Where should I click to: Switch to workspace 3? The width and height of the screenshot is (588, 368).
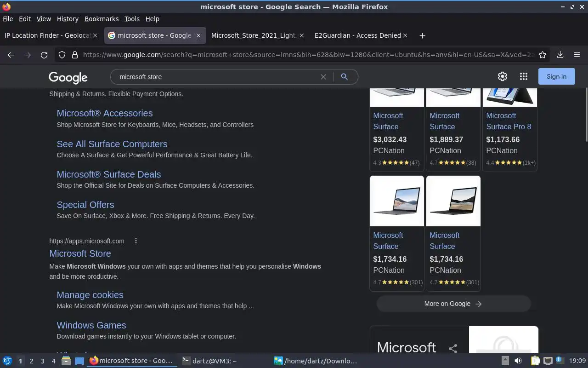(42, 361)
